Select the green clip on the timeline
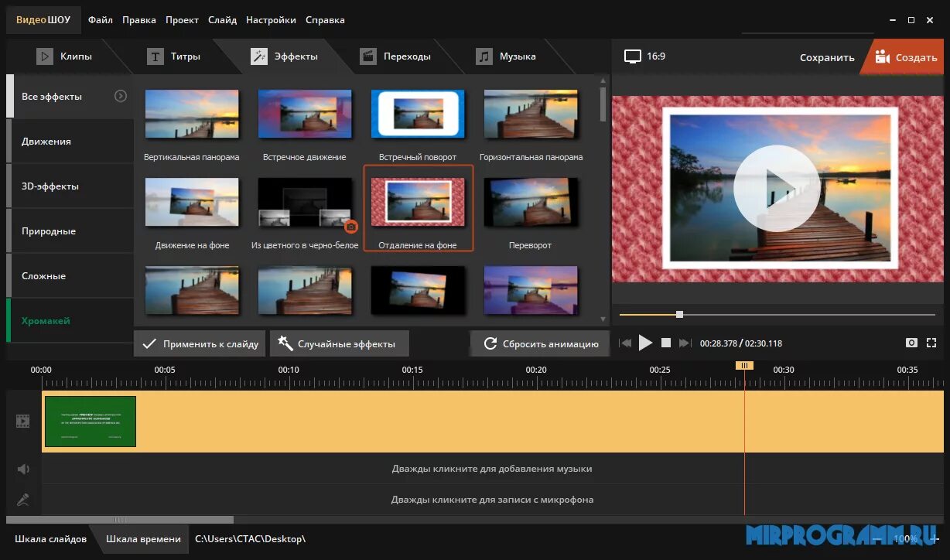The width and height of the screenshot is (950, 560). click(x=91, y=421)
